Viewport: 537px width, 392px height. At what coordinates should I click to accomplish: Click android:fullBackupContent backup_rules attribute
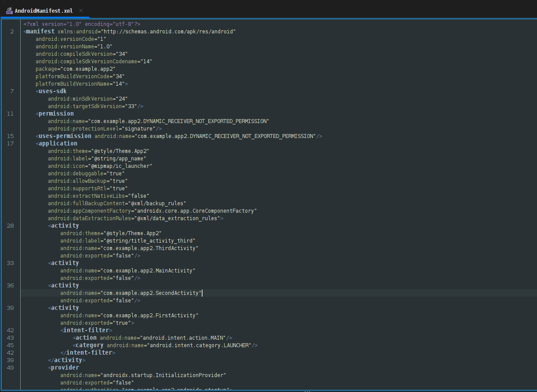point(117,203)
